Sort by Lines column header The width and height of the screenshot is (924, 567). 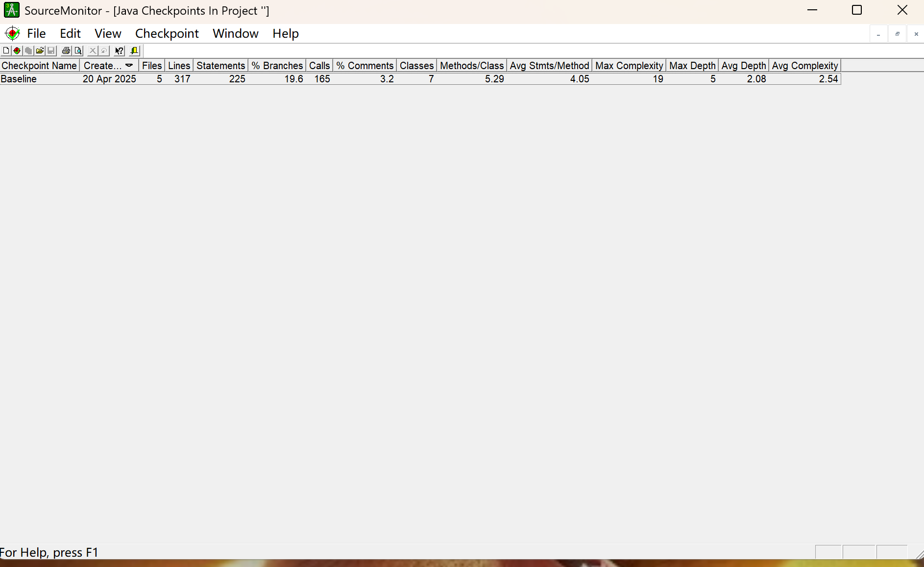tap(179, 66)
